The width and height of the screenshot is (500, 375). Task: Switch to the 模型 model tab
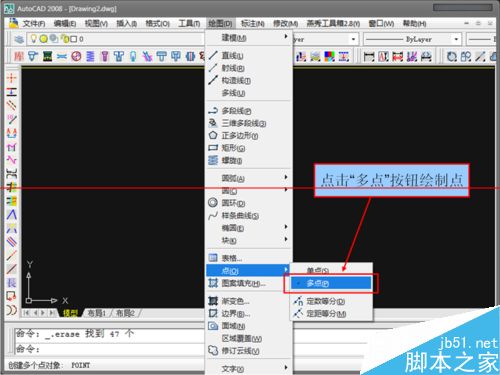70,313
